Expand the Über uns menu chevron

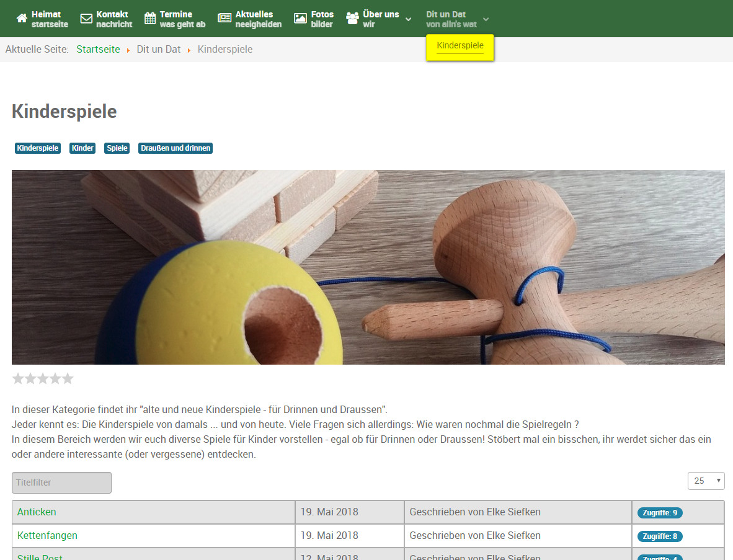pos(409,19)
